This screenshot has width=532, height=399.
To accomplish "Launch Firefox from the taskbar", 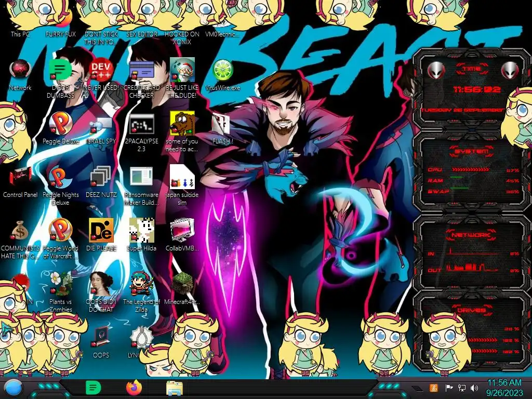I will [x=134, y=388].
